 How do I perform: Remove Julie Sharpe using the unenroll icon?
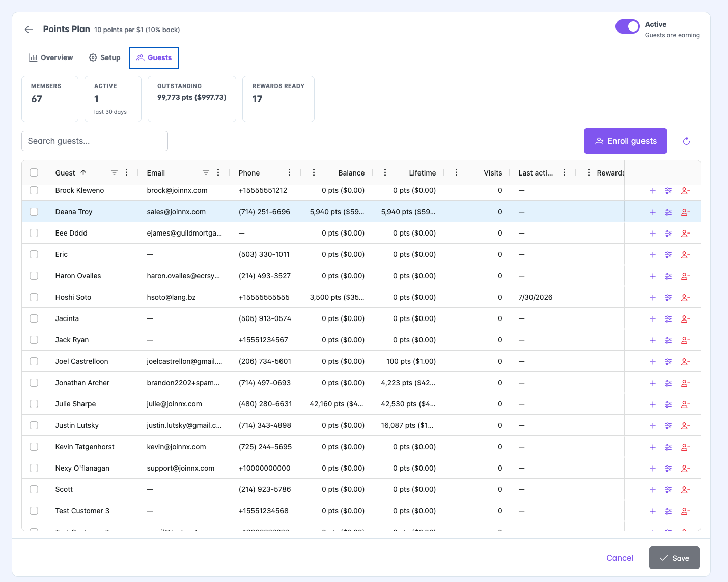click(x=685, y=404)
